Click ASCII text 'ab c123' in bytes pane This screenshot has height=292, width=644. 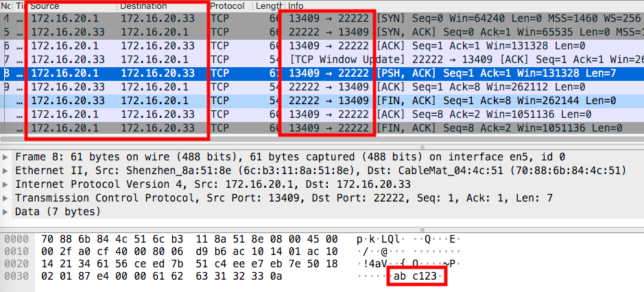(415, 277)
